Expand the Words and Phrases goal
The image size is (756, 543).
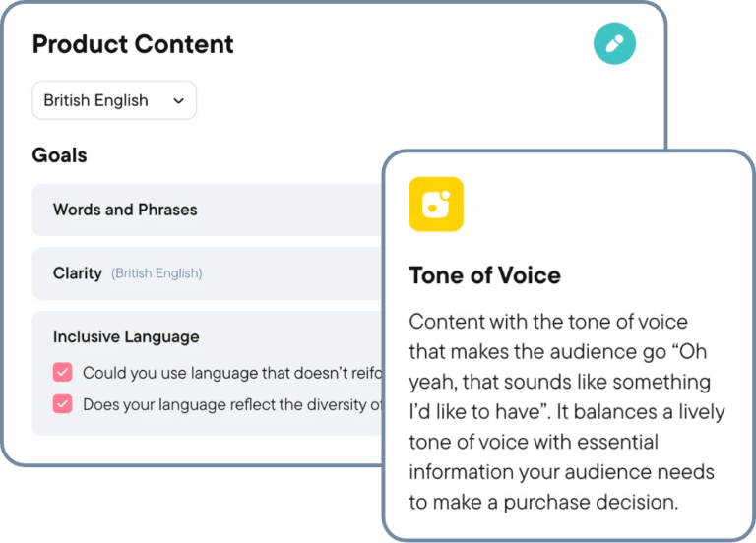(x=125, y=210)
